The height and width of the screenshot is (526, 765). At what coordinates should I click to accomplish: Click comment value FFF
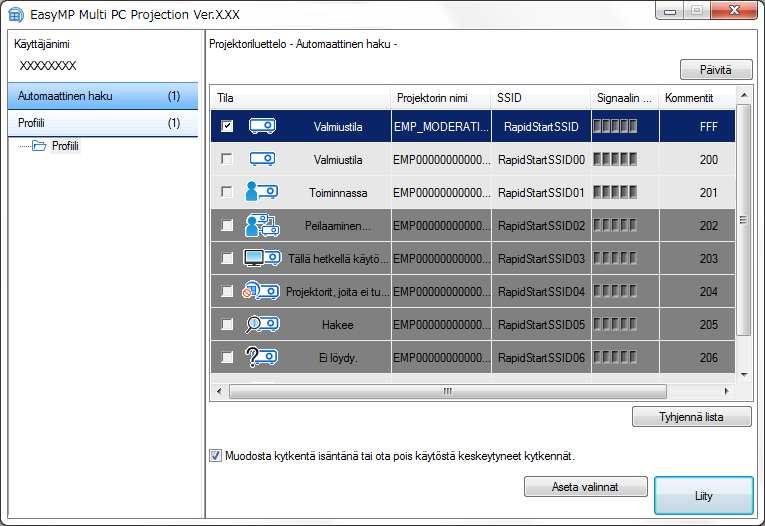[x=708, y=126]
